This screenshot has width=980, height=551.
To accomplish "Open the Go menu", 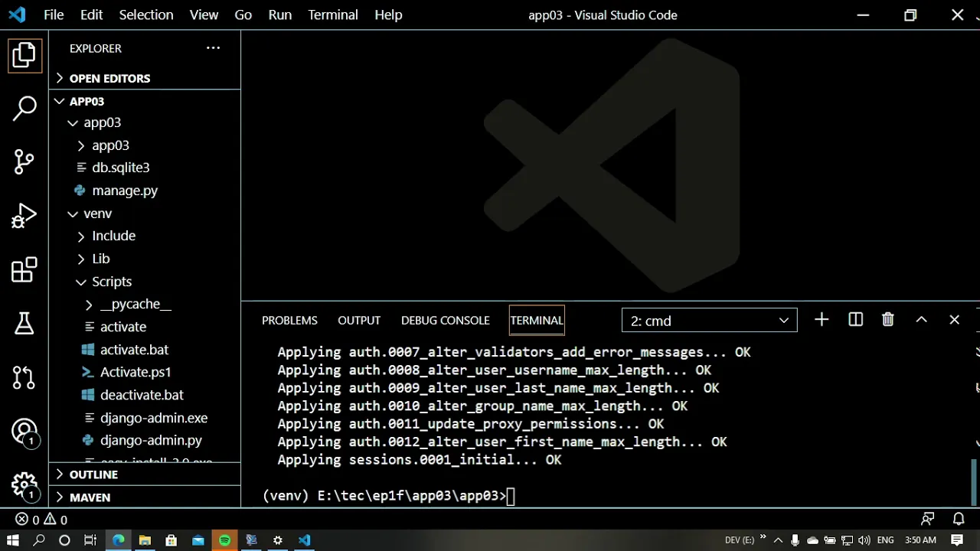I will tap(243, 15).
